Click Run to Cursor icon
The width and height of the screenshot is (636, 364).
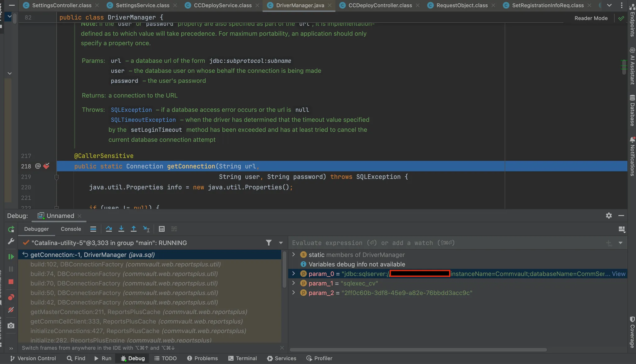146,229
